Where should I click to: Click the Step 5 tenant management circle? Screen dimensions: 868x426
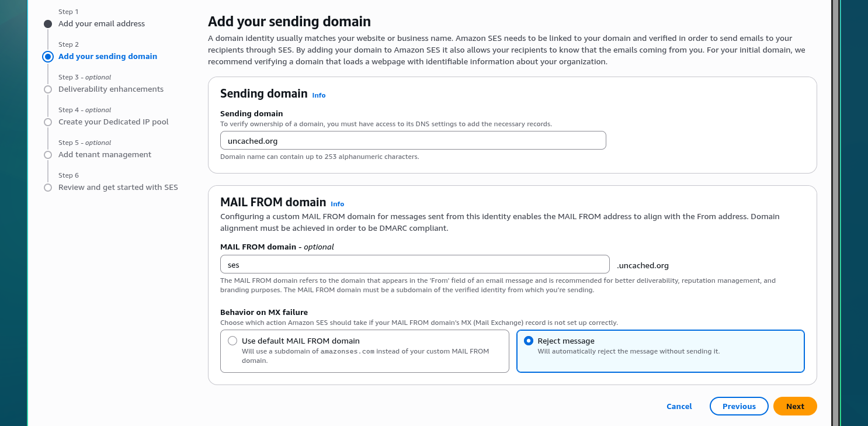point(48,155)
